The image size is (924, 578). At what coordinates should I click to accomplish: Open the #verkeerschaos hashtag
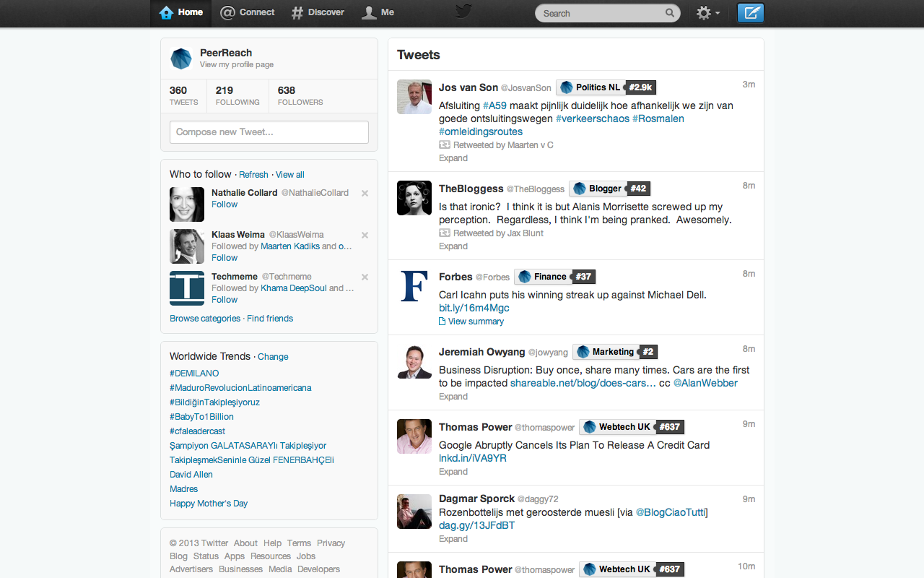[593, 118]
